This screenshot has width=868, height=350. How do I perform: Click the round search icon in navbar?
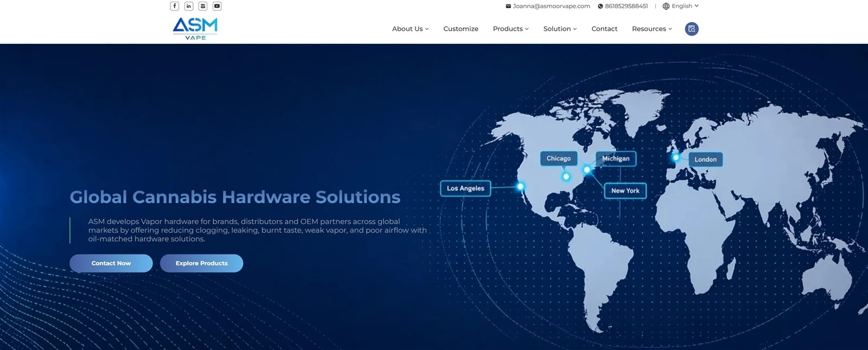[692, 29]
